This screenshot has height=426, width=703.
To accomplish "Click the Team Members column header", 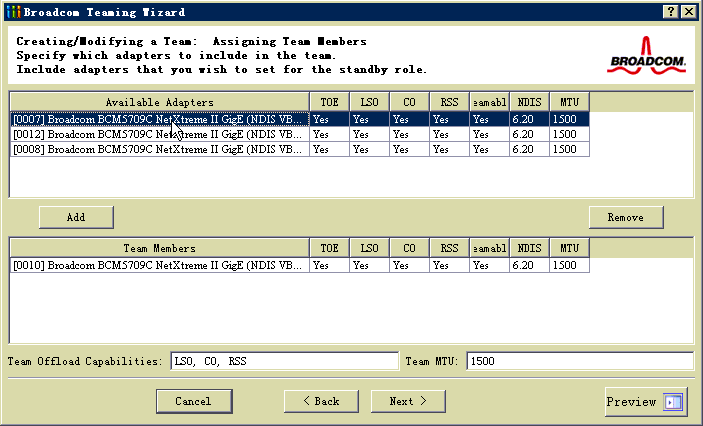I will click(160, 248).
